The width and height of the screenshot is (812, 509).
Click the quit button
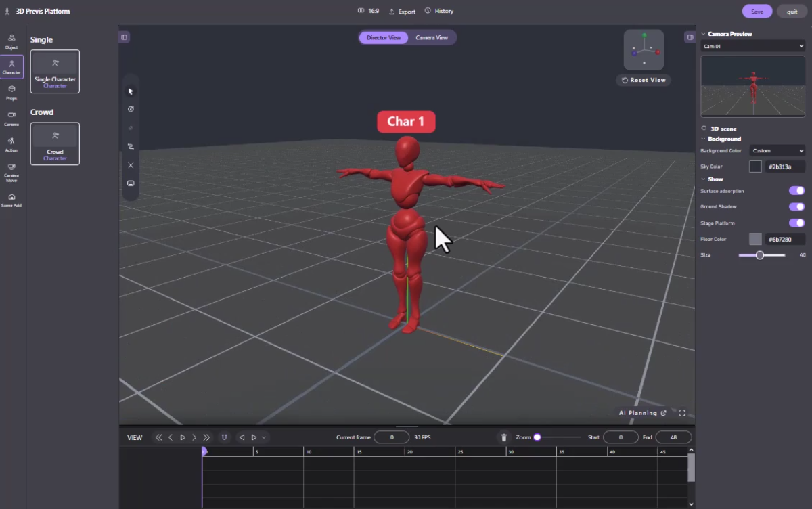point(792,12)
